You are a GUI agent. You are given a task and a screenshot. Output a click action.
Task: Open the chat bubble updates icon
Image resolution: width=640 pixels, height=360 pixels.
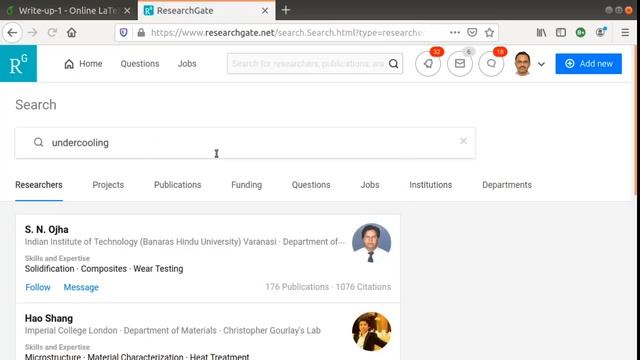491,64
